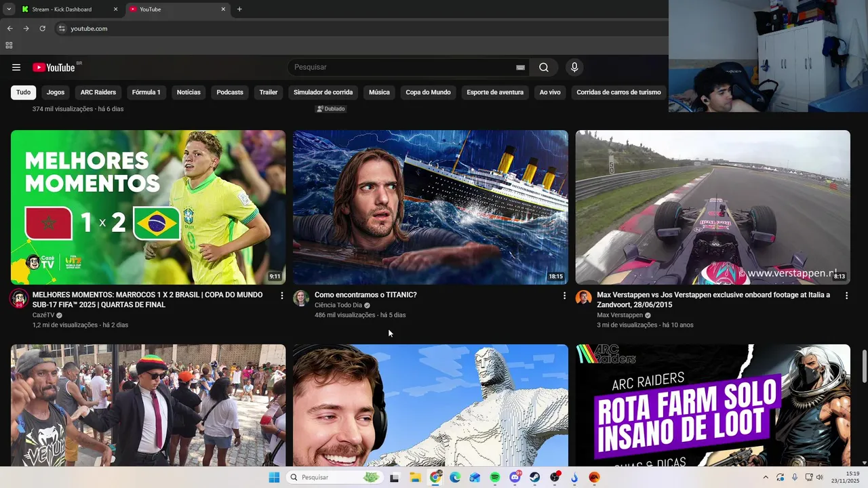Close the Stream - Kick Dashboard tab

coord(115,9)
